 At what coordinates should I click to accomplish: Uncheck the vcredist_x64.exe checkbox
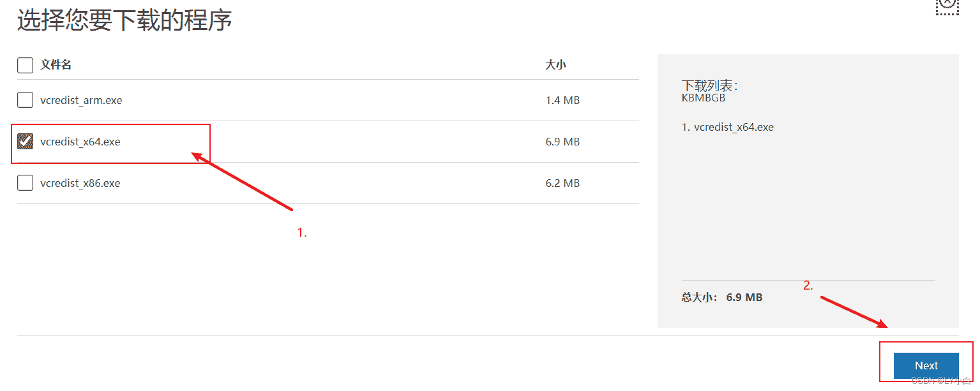click(25, 142)
